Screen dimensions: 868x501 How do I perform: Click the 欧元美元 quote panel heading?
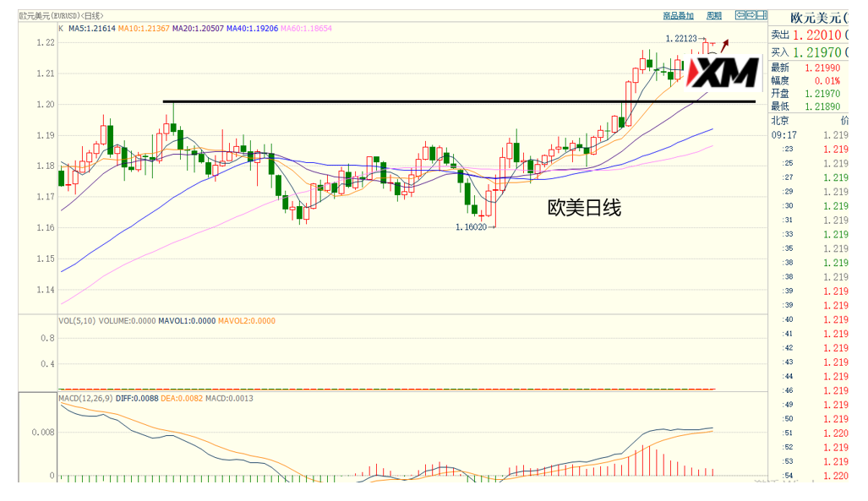[x=819, y=18]
